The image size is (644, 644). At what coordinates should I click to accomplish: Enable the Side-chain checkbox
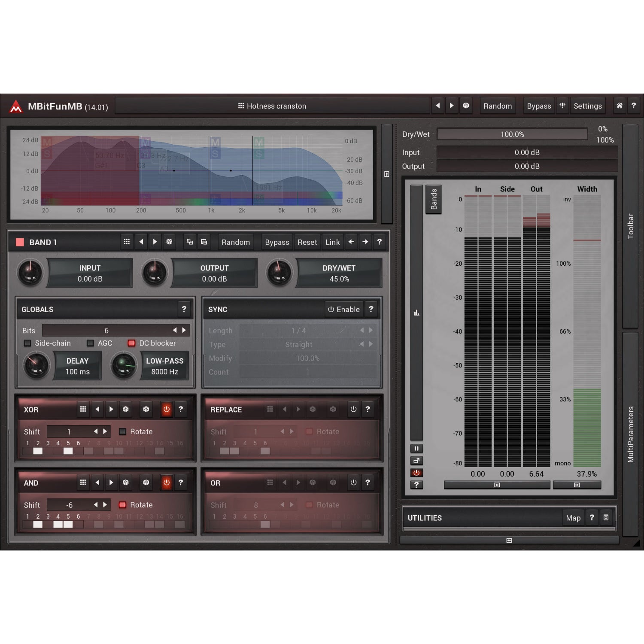(x=27, y=343)
